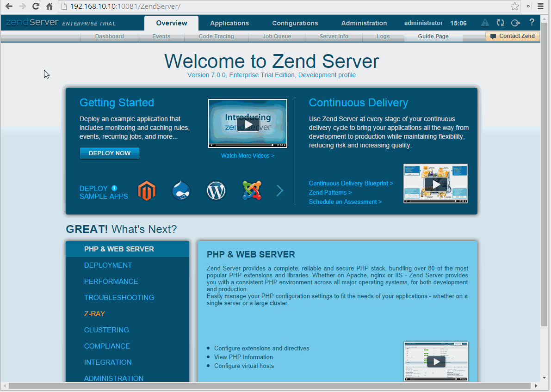Select CLUSTERING in the side menu
This screenshot has height=392, width=551.
point(128,330)
